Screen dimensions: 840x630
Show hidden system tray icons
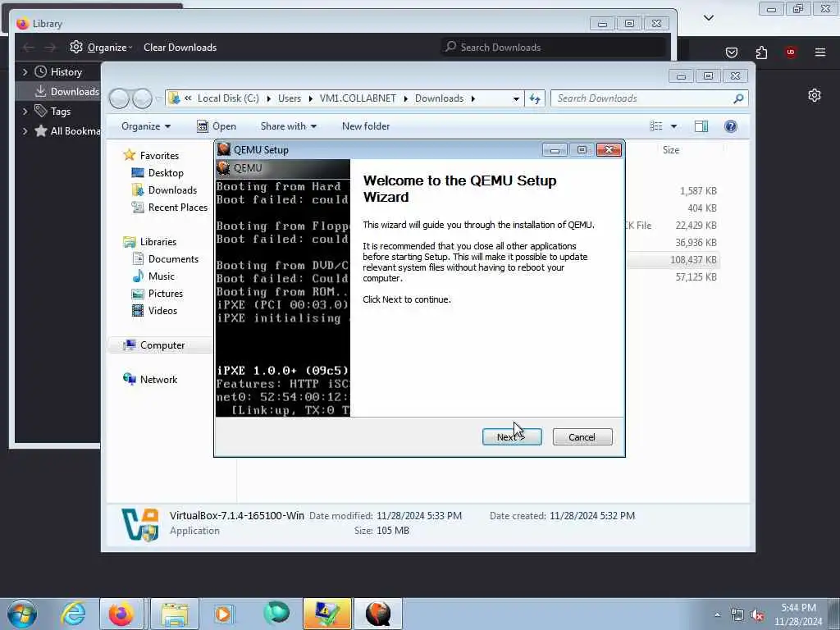[x=717, y=615]
